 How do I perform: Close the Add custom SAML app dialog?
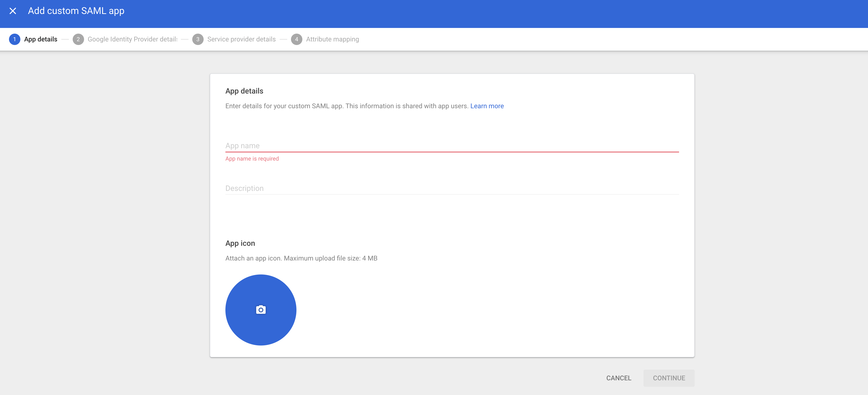pyautogui.click(x=13, y=11)
